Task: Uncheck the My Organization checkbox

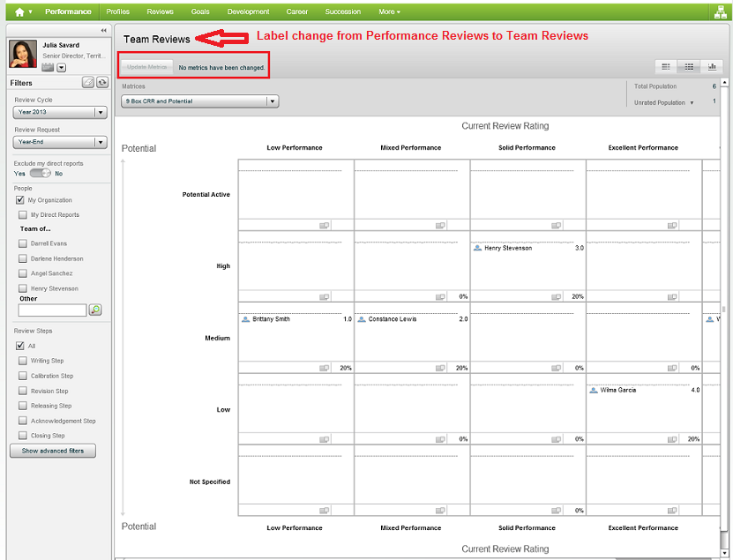Action: 19,199
